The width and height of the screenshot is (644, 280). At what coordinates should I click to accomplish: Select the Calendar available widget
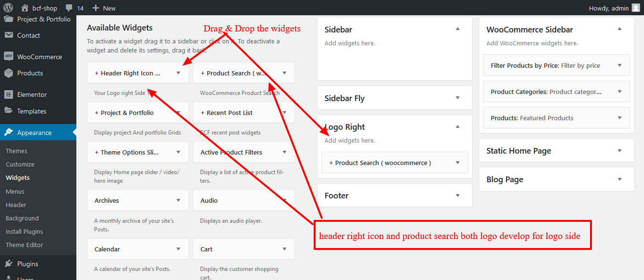point(138,249)
